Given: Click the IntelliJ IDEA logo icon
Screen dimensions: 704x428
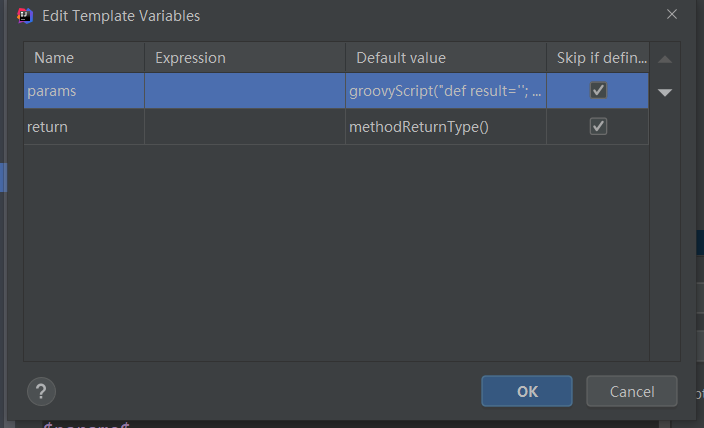Looking at the screenshot, I should click(25, 16).
